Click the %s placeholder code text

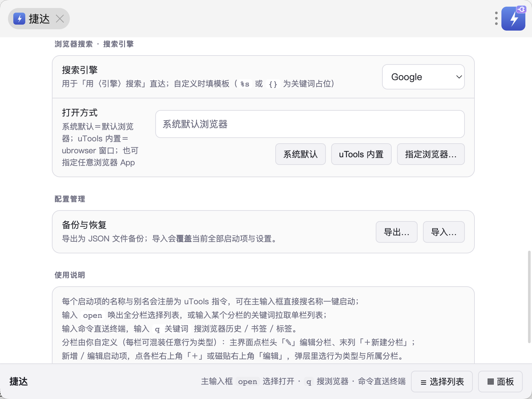tap(245, 84)
